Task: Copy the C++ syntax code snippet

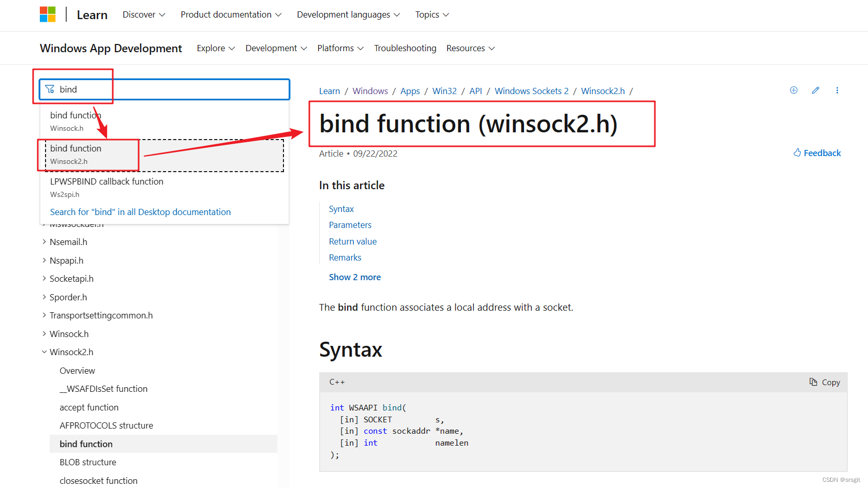Action: point(824,382)
